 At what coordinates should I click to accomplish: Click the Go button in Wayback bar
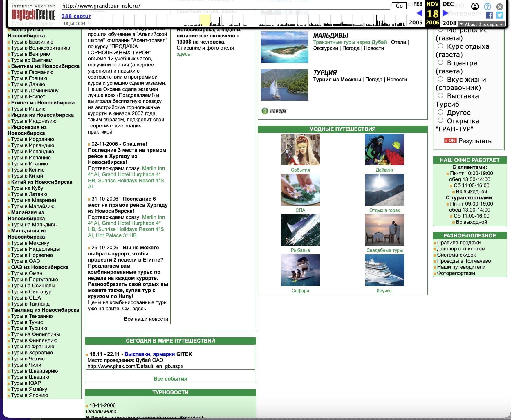point(399,6)
